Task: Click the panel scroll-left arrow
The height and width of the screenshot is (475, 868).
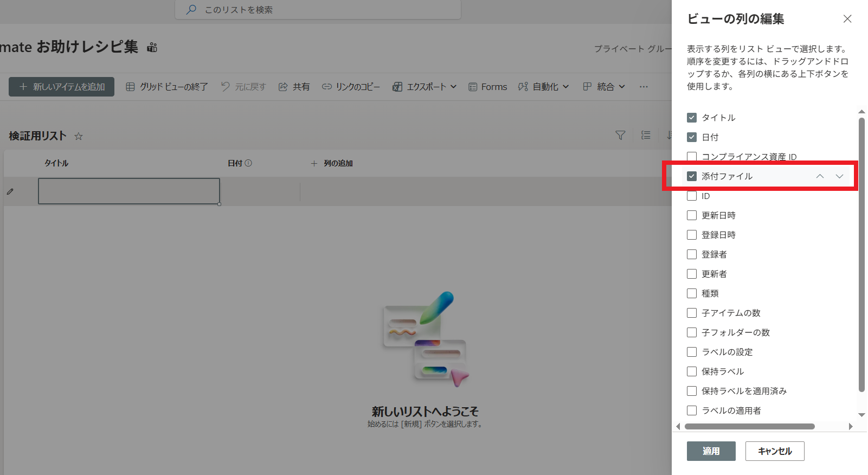Action: coord(678,427)
